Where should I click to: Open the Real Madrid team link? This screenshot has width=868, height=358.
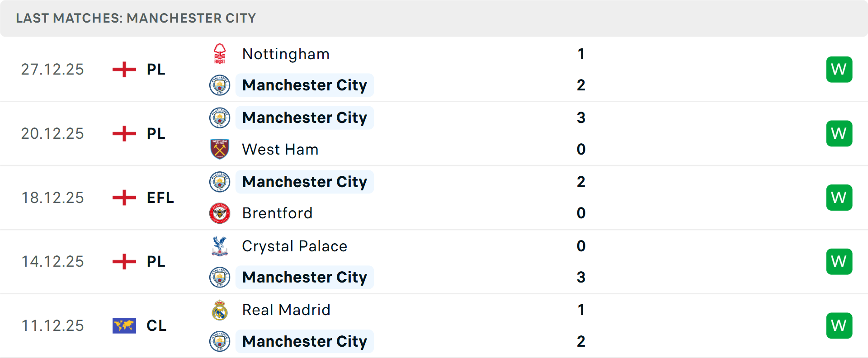(x=286, y=310)
